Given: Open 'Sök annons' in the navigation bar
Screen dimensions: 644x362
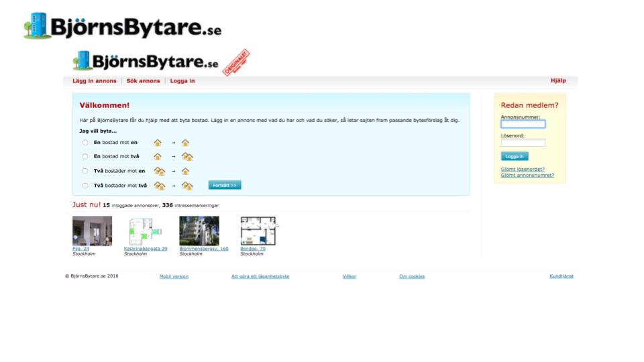Looking at the screenshot, I should [x=144, y=81].
